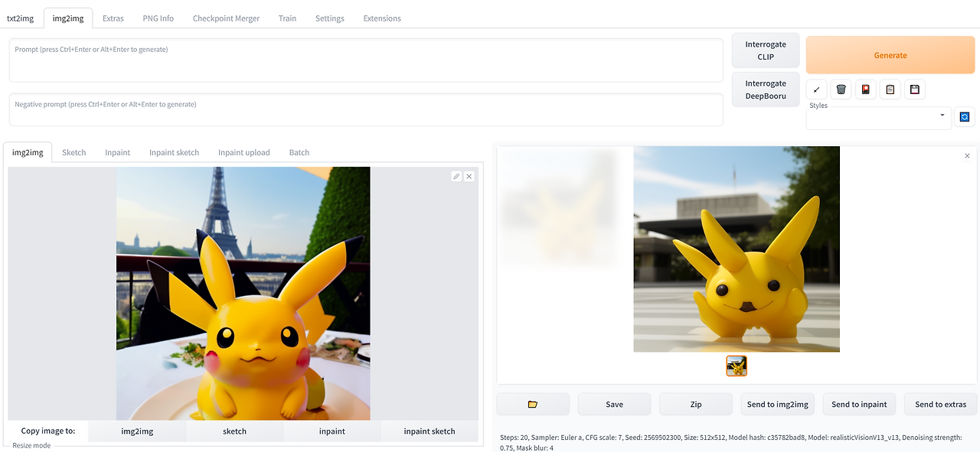Open the Settings tab
The width and height of the screenshot is (980, 452).
[330, 18]
